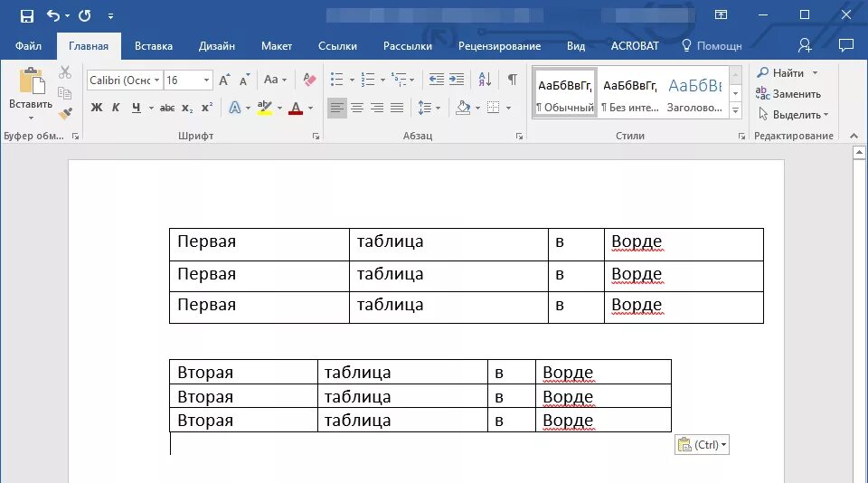This screenshot has height=483, width=868.
Task: Switch to the Ссылки tab
Action: coord(337,46)
